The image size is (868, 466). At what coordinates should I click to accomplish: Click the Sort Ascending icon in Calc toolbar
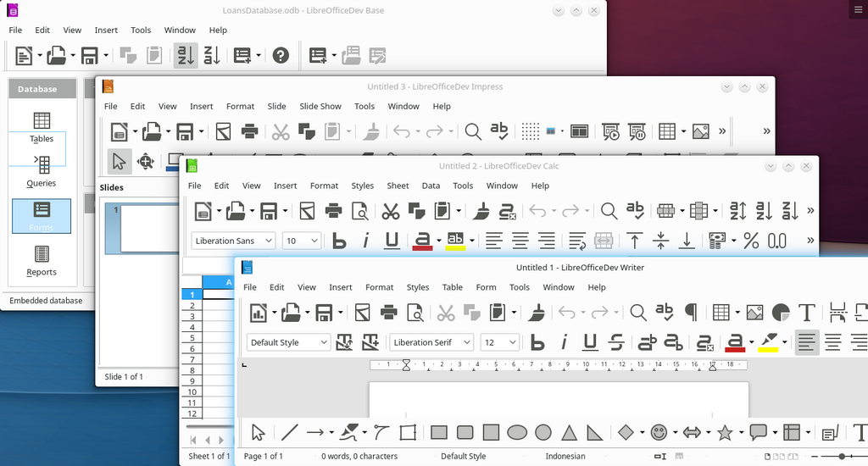tap(764, 211)
